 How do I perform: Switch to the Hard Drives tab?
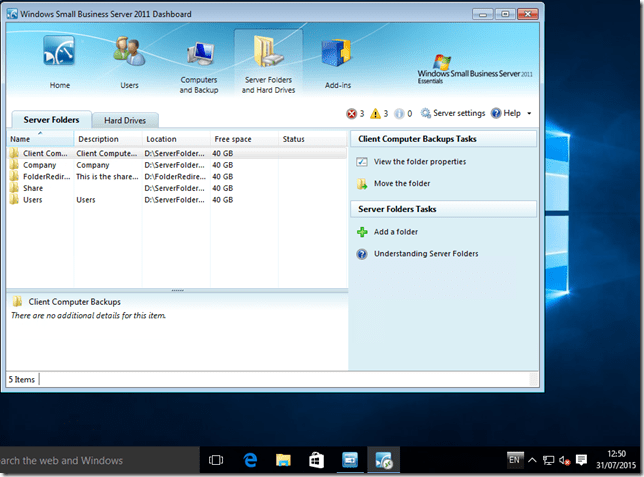126,121
